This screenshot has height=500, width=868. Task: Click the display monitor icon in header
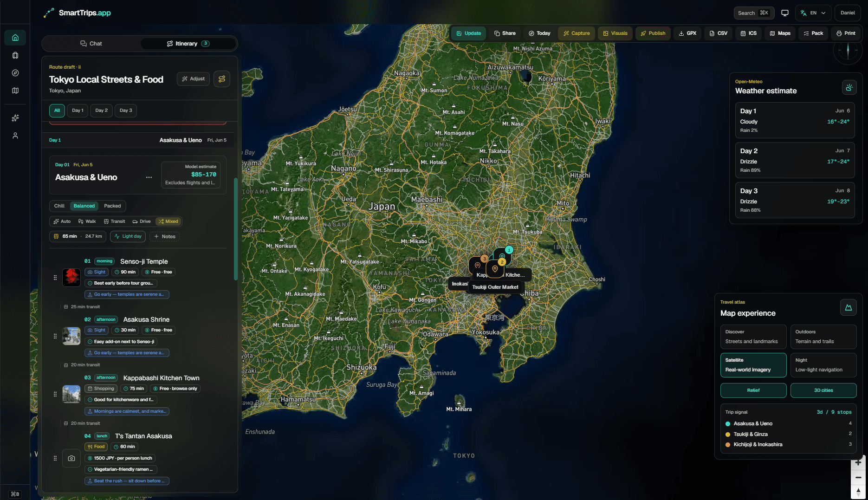(784, 13)
